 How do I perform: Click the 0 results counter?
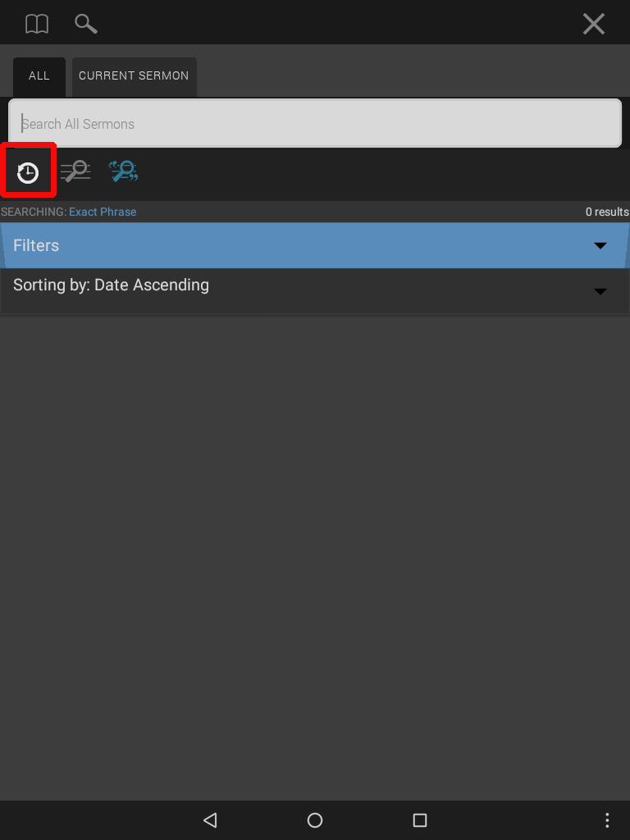click(607, 212)
